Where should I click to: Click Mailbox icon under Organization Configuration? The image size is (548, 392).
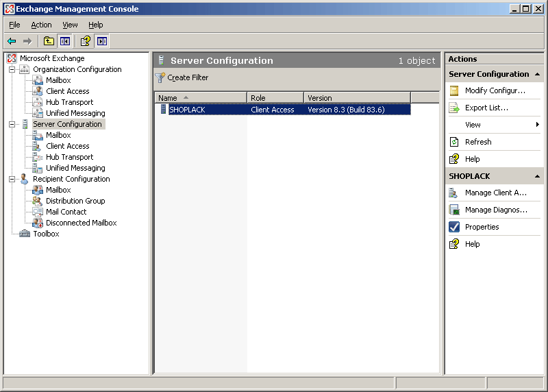pyautogui.click(x=38, y=80)
